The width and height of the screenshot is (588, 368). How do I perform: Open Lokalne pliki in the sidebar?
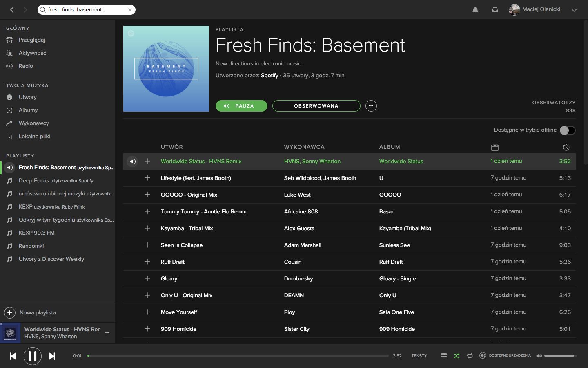[x=34, y=136]
